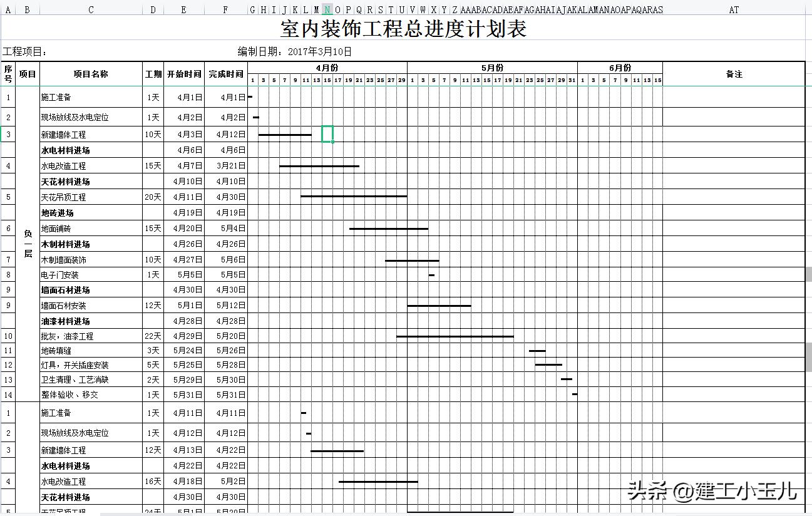Click the 4月20日 start date cell
Screen dimensions: 812x516
[183, 229]
